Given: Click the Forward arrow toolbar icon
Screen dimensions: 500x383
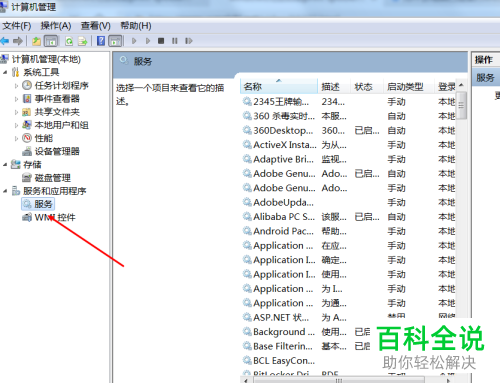Looking at the screenshot, I should 18,41.
